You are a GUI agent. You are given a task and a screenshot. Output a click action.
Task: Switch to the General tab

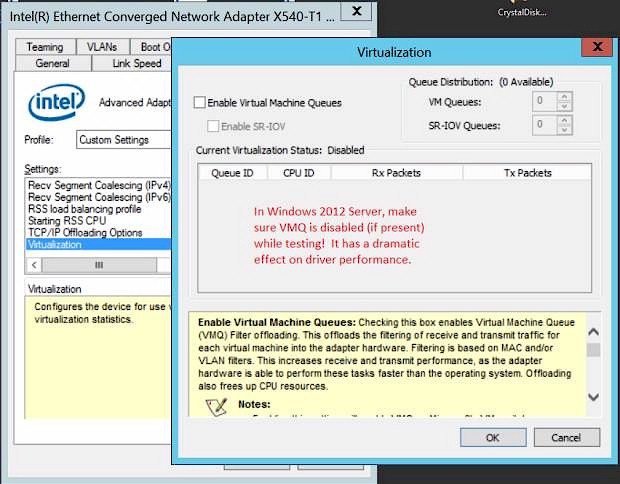(x=53, y=63)
